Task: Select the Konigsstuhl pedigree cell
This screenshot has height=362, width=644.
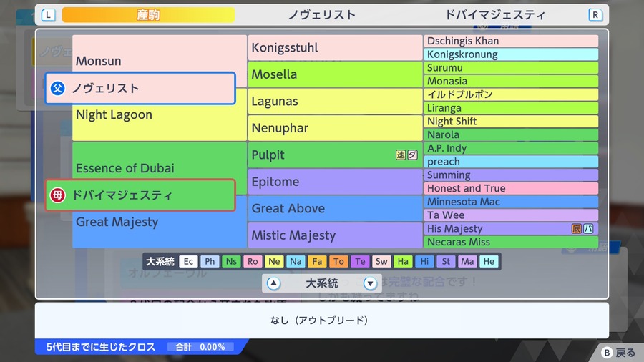Action: pyautogui.click(x=335, y=48)
